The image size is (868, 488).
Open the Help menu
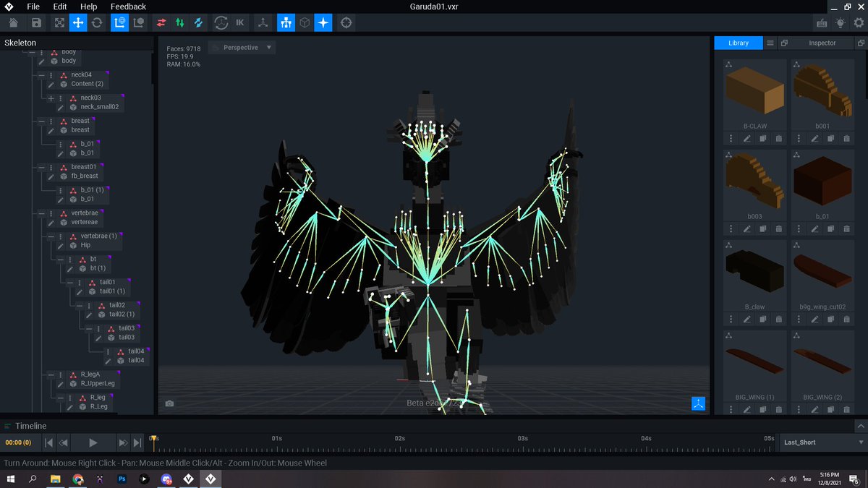pos(88,7)
